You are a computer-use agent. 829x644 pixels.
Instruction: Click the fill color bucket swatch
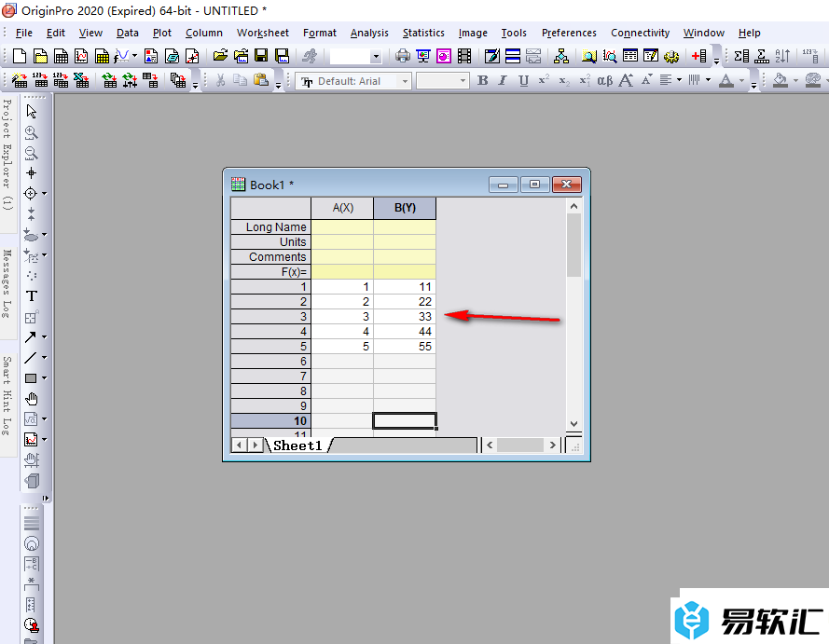pyautogui.click(x=780, y=80)
